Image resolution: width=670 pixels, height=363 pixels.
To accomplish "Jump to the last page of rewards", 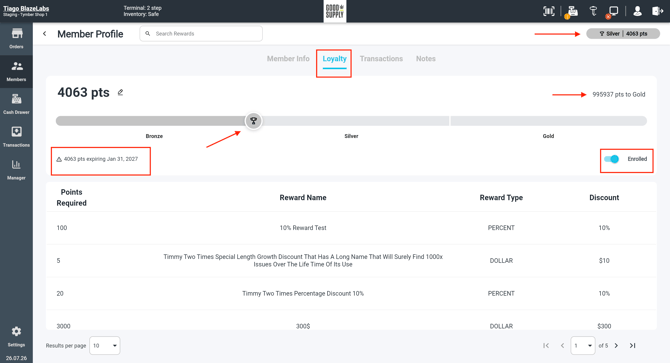I will (x=632, y=345).
